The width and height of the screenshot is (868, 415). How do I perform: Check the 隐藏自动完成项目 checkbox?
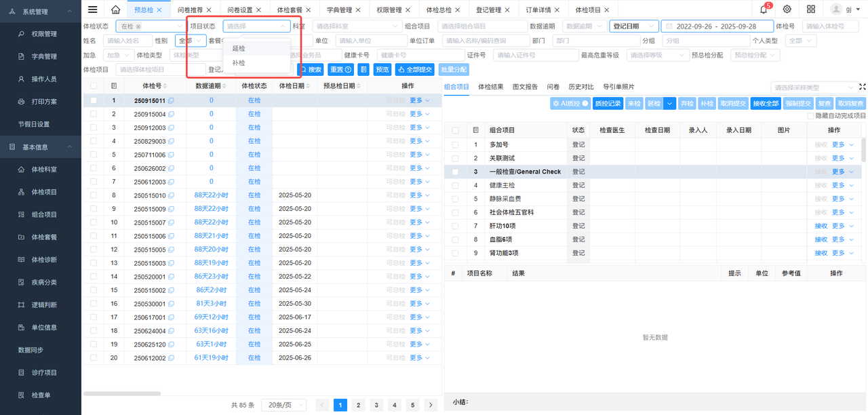click(811, 116)
